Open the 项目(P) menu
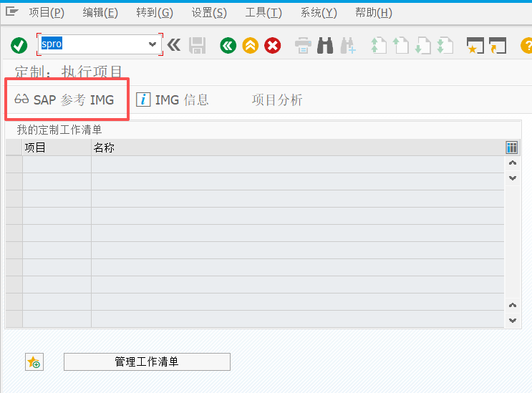 click(x=47, y=13)
